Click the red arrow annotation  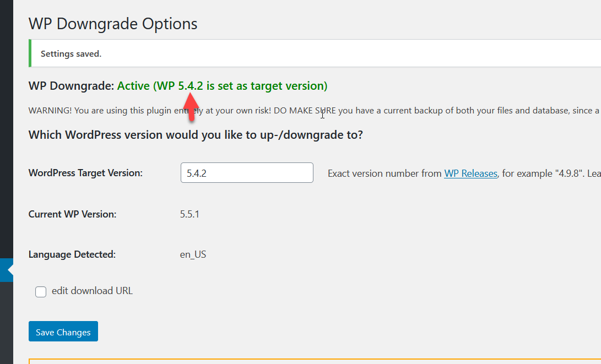coord(191,106)
